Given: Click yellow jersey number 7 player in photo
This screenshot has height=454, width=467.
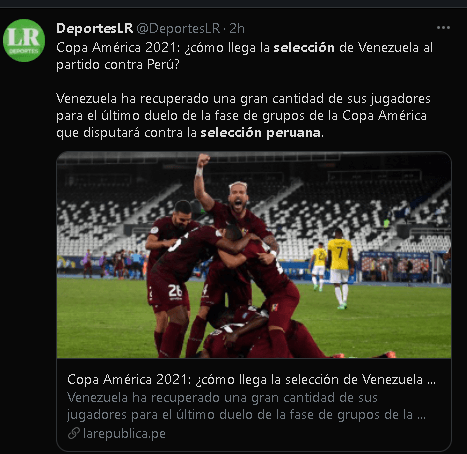Looking at the screenshot, I should pyautogui.click(x=340, y=267).
